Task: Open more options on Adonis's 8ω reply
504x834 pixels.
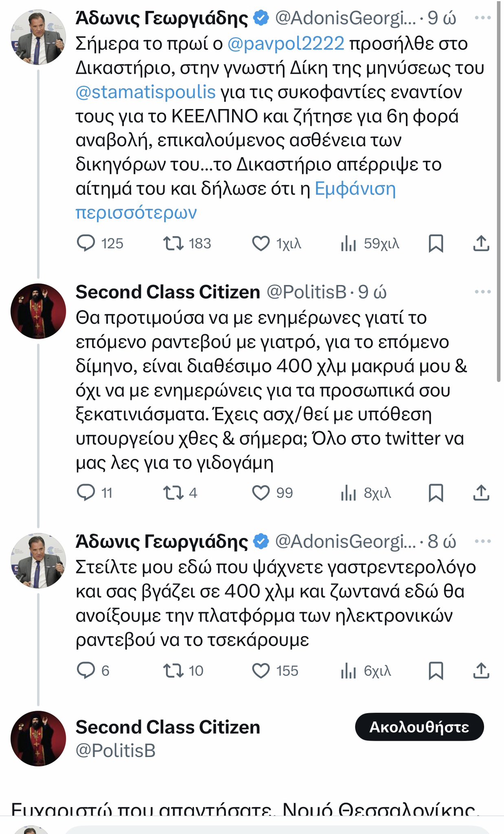Action: [x=482, y=541]
